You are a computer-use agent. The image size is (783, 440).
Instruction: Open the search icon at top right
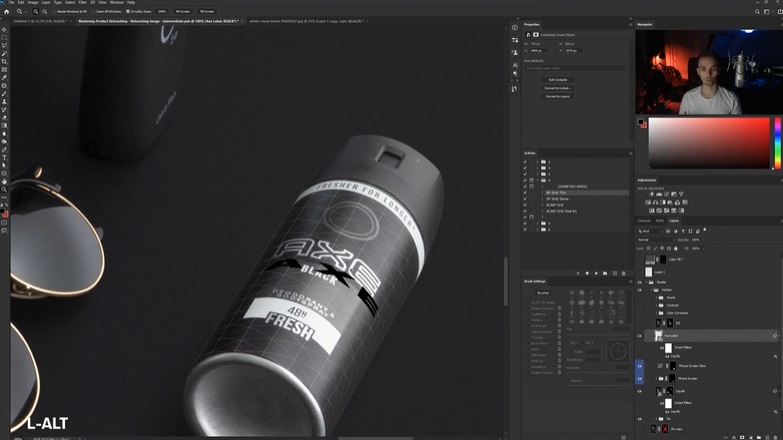[x=757, y=11]
